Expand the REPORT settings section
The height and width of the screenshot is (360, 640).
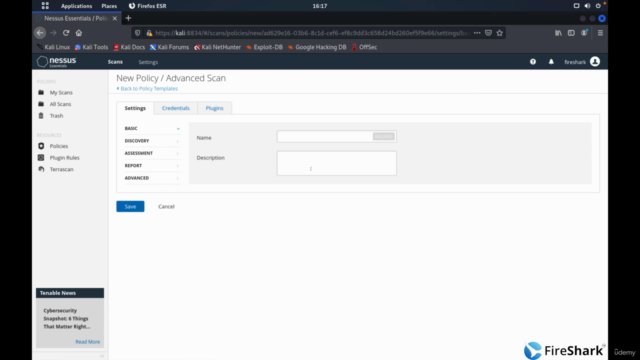(152, 166)
